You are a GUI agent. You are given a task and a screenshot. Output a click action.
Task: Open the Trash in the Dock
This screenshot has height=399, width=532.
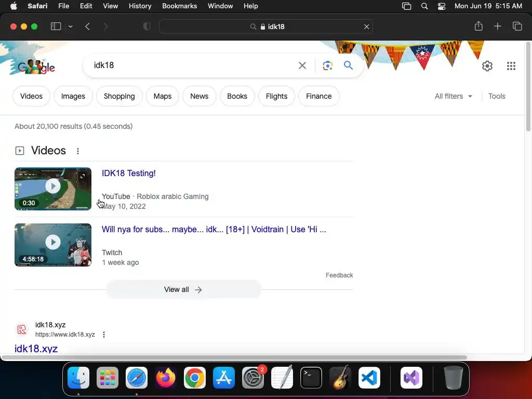tap(454, 378)
